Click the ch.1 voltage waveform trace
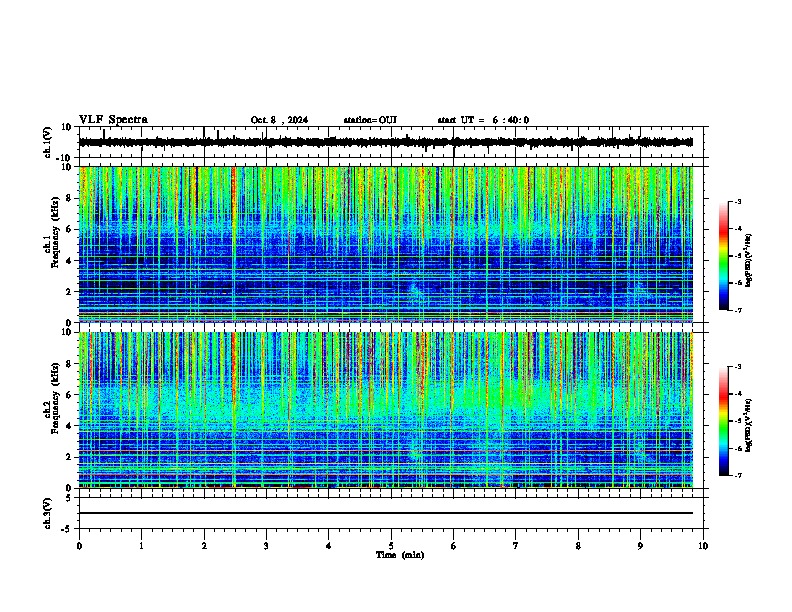 (x=385, y=142)
